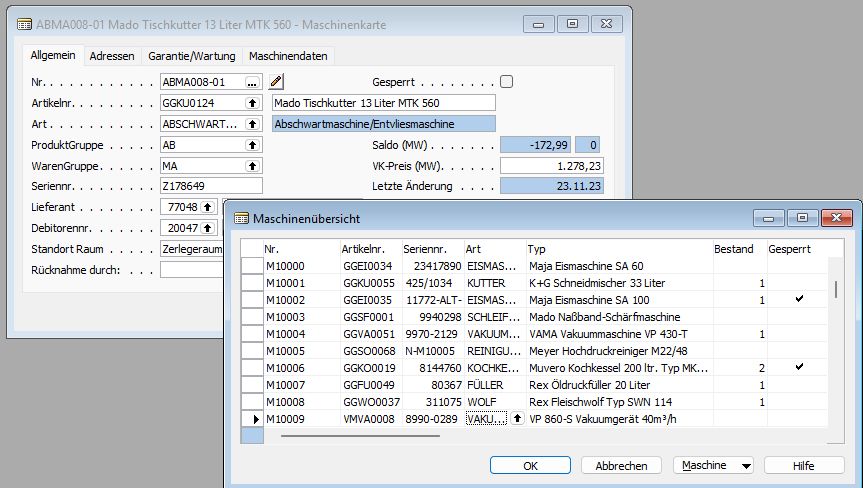Click the Lieferant lookup arrow

[x=207, y=207]
